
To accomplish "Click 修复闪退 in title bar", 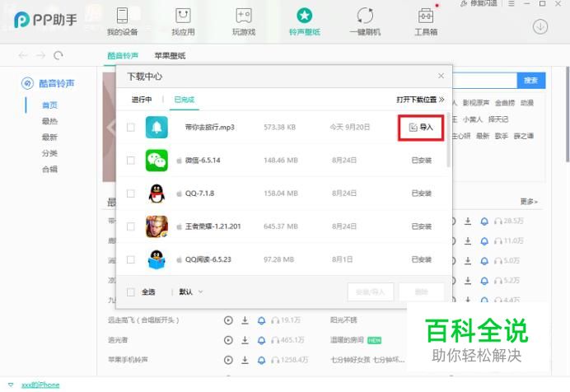I will click(479, 3).
